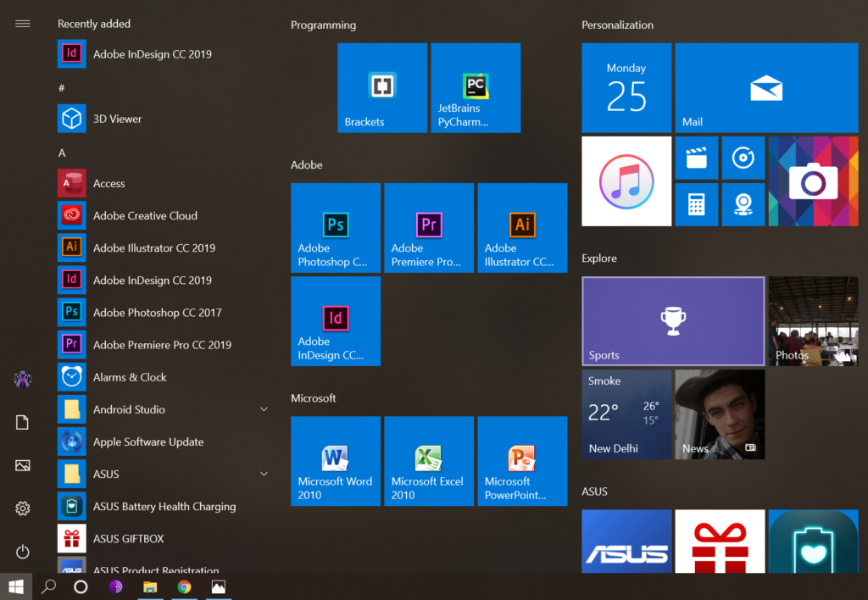
Task: Open the Photos live tile
Action: tap(813, 321)
